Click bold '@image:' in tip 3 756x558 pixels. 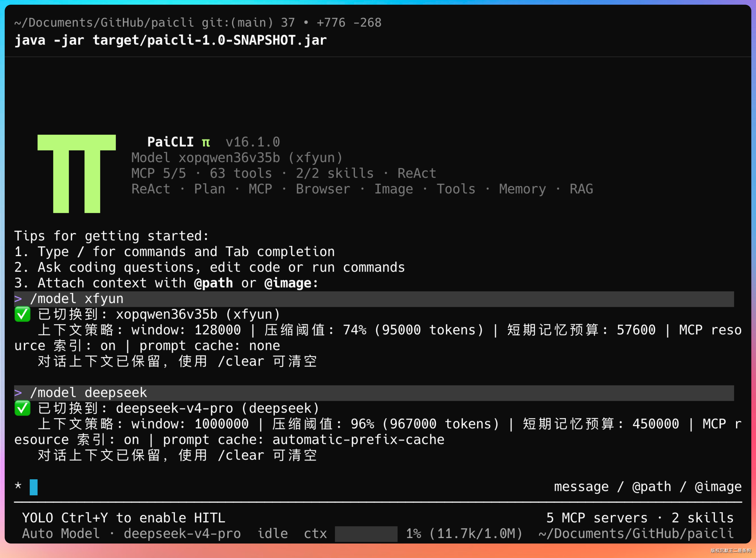[292, 283]
